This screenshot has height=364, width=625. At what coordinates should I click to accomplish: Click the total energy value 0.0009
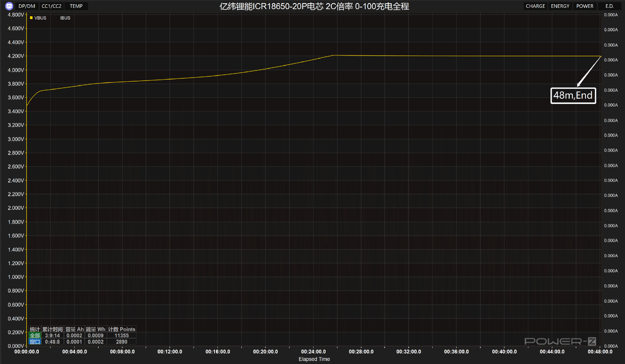pyautogui.click(x=96, y=335)
